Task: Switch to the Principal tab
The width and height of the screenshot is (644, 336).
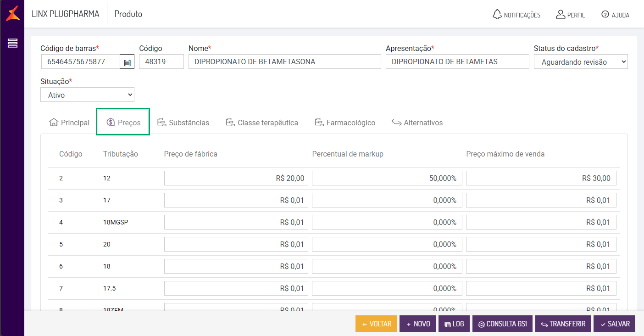Action: click(x=69, y=123)
